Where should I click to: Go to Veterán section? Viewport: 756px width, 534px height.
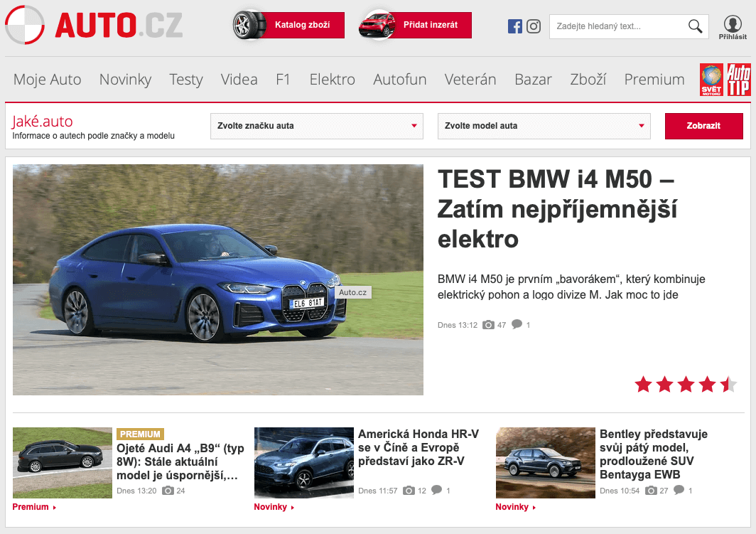[x=470, y=80]
